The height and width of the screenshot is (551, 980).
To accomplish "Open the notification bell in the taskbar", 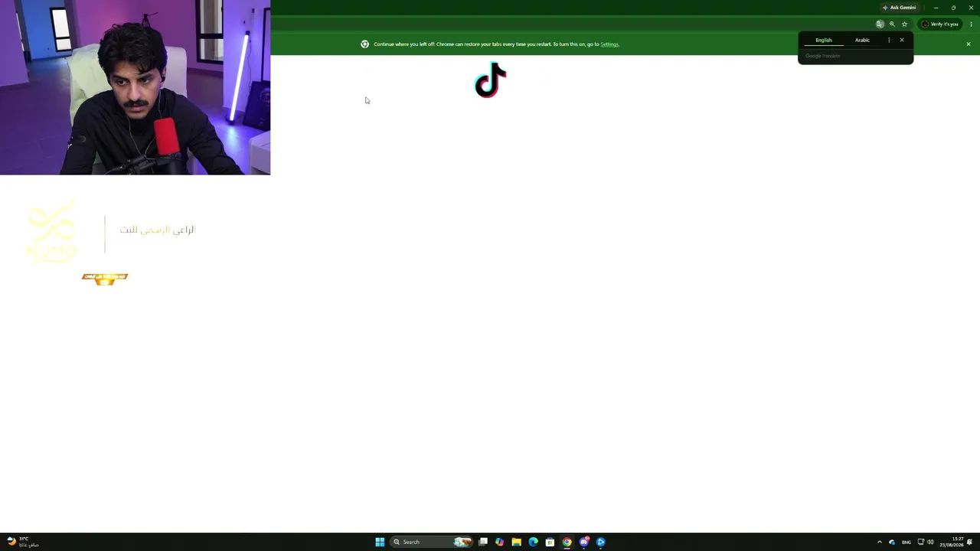I will (970, 542).
